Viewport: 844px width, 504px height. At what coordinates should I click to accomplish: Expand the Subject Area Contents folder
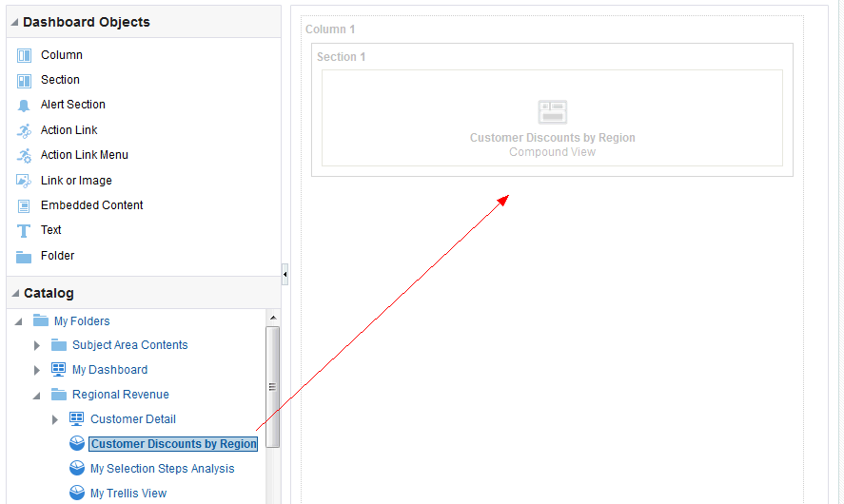click(x=36, y=345)
